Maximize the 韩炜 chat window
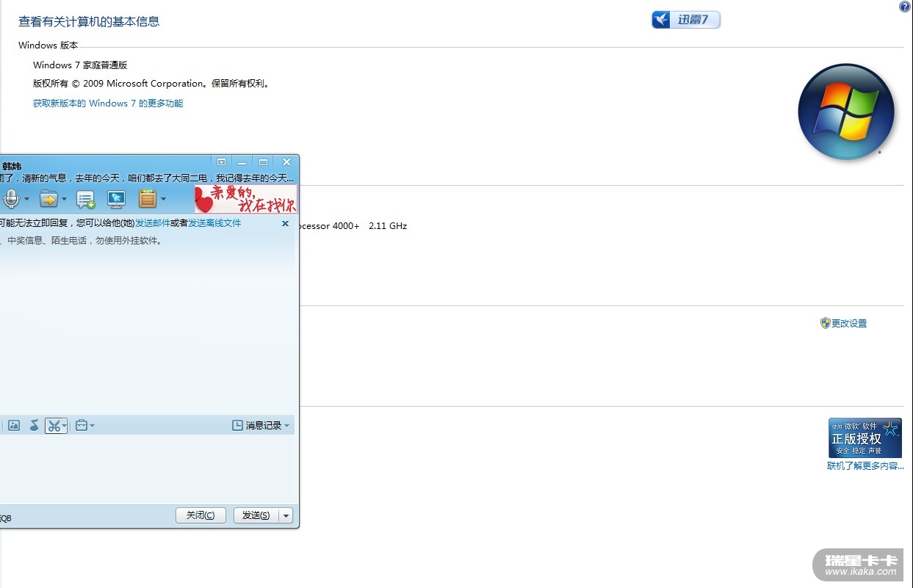Viewport: 913px width, 588px height. point(263,161)
